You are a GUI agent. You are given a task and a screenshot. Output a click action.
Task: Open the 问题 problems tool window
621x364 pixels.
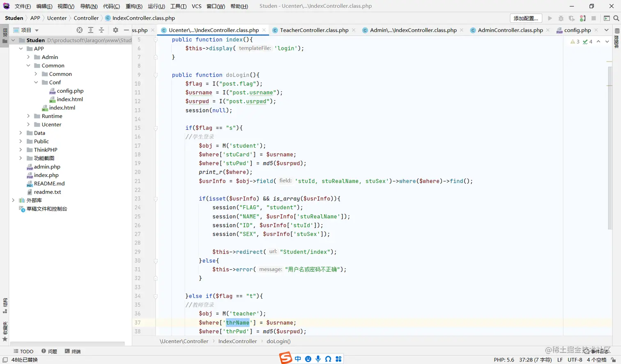(x=49, y=351)
